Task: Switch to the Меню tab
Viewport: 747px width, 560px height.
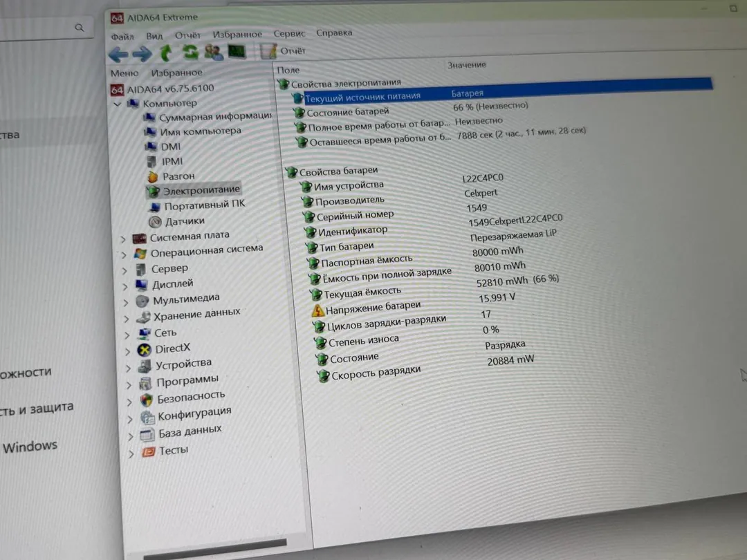Action: pyautogui.click(x=124, y=73)
